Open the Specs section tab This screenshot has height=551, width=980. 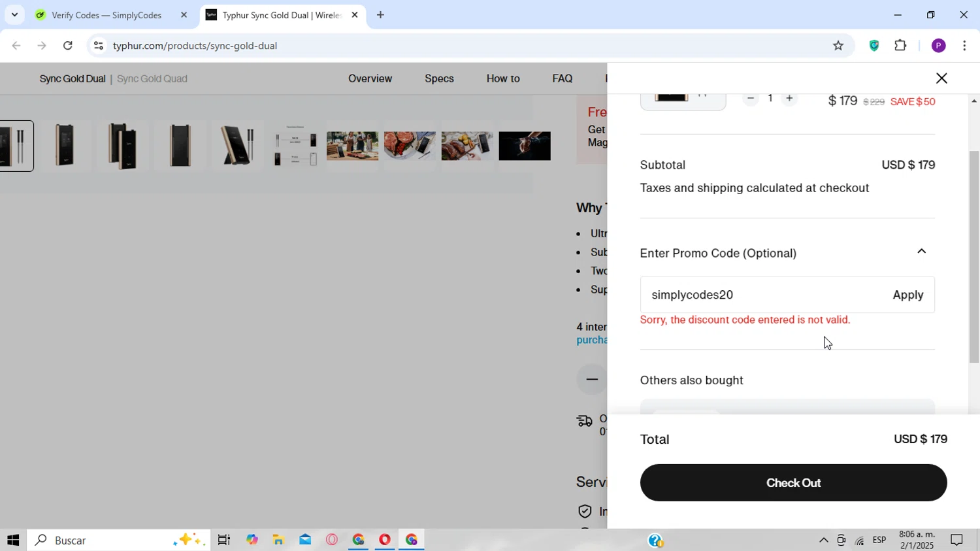coord(439,78)
